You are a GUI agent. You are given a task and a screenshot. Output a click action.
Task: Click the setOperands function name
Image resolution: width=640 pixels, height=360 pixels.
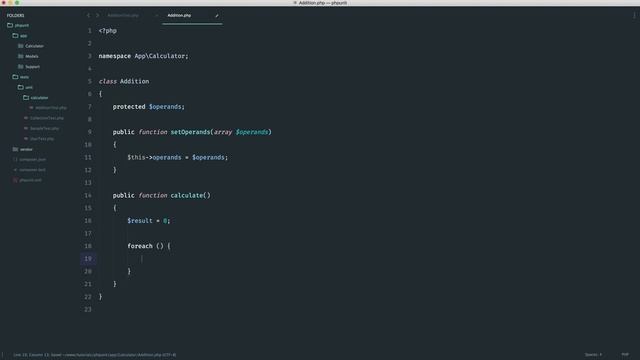[190, 132]
